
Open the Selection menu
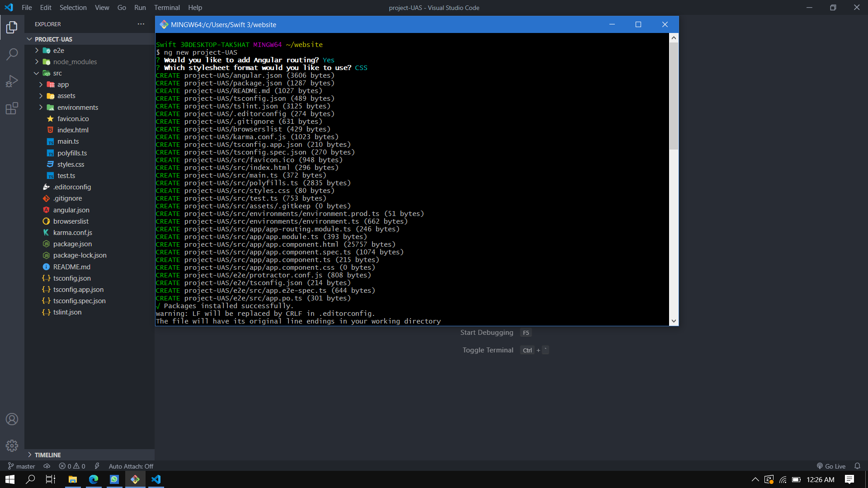[73, 8]
